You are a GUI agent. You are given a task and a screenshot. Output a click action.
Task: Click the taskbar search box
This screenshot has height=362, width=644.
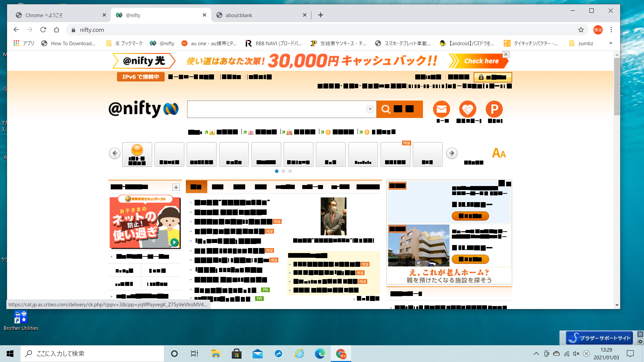92,354
